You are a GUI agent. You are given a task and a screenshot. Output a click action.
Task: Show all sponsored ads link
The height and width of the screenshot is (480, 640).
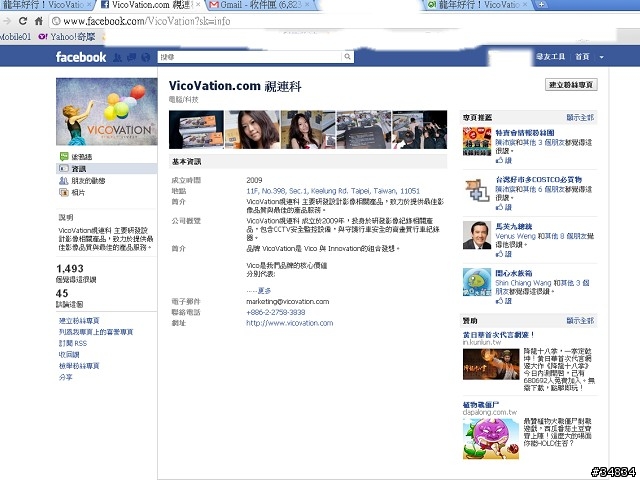point(580,321)
